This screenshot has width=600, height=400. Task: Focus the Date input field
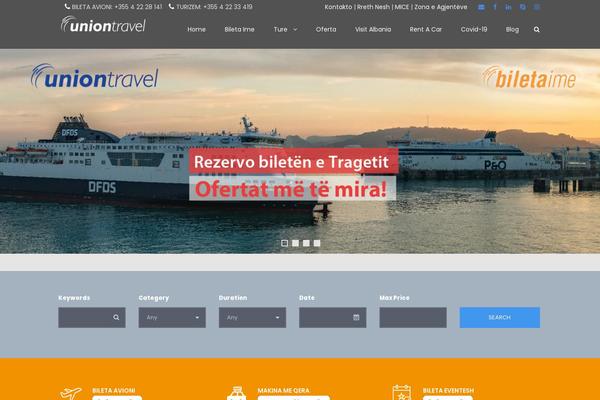click(333, 317)
